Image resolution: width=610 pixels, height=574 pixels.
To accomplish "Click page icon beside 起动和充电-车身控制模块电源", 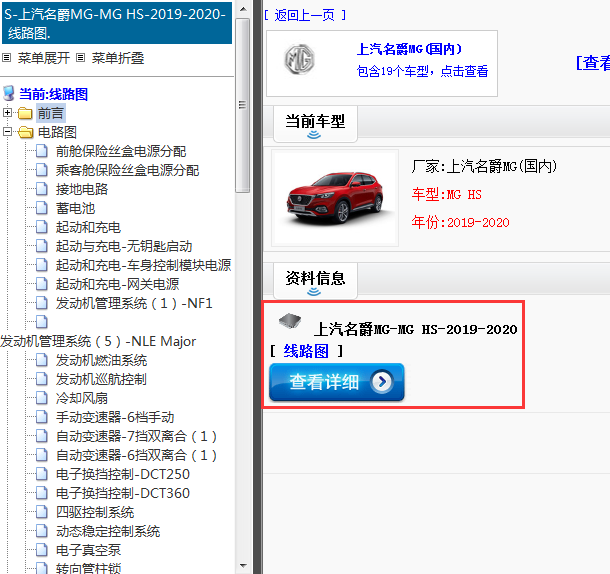I will [x=42, y=265].
